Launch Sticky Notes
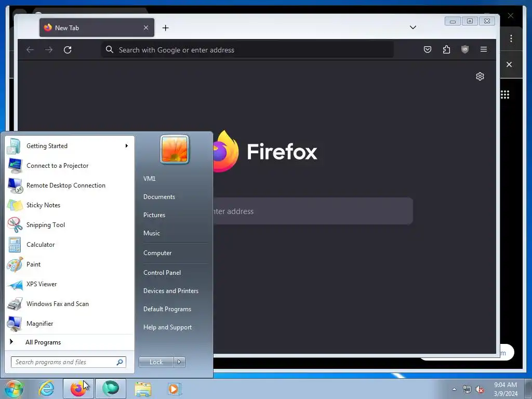 point(70,205)
